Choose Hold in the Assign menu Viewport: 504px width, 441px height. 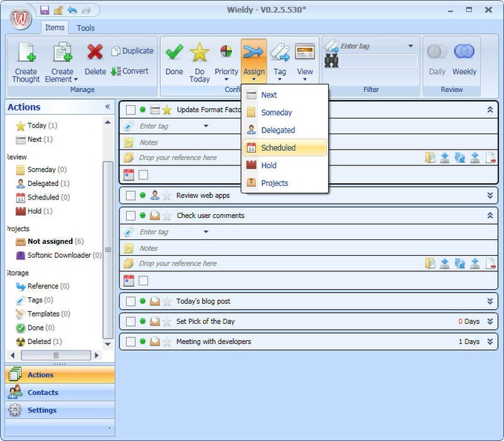[x=285, y=165]
